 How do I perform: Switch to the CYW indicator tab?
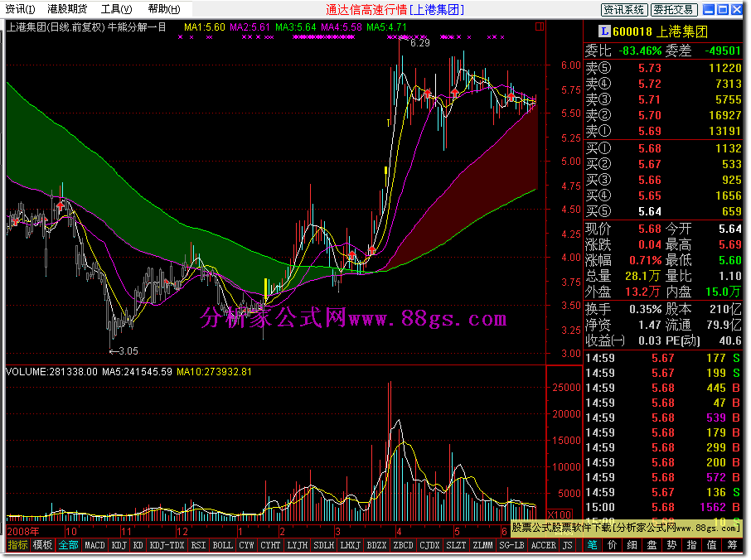coord(246,545)
